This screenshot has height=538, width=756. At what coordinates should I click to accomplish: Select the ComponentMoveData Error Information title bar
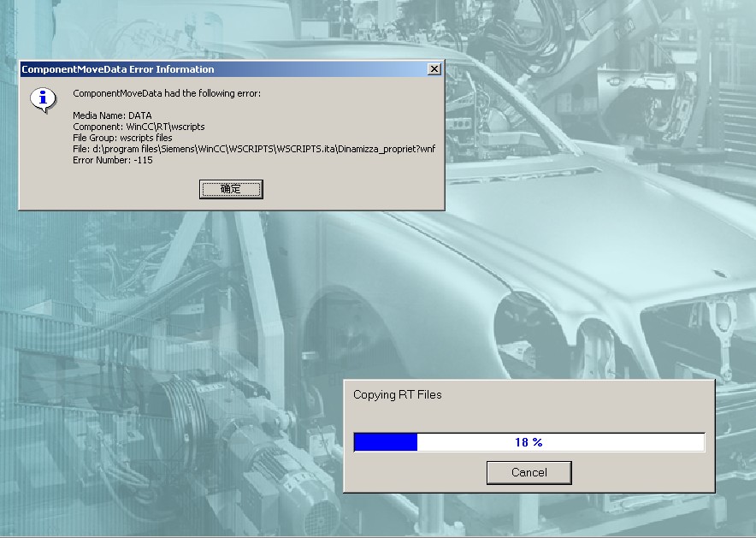232,69
